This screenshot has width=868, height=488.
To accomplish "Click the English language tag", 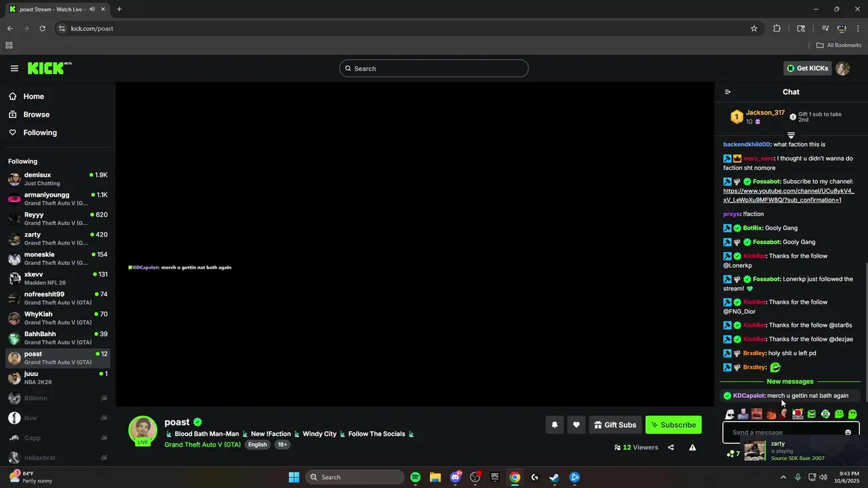I will pos(258,445).
